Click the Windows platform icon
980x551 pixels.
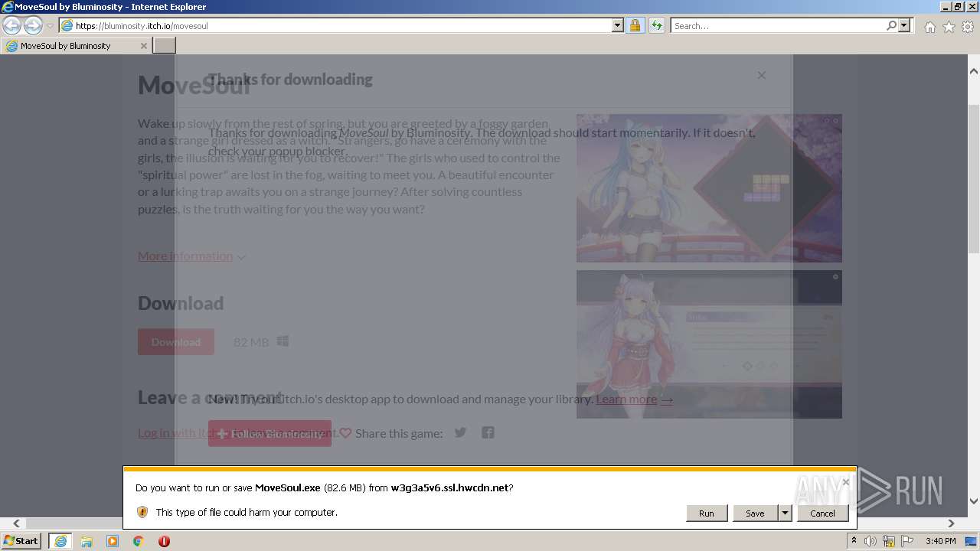click(283, 341)
